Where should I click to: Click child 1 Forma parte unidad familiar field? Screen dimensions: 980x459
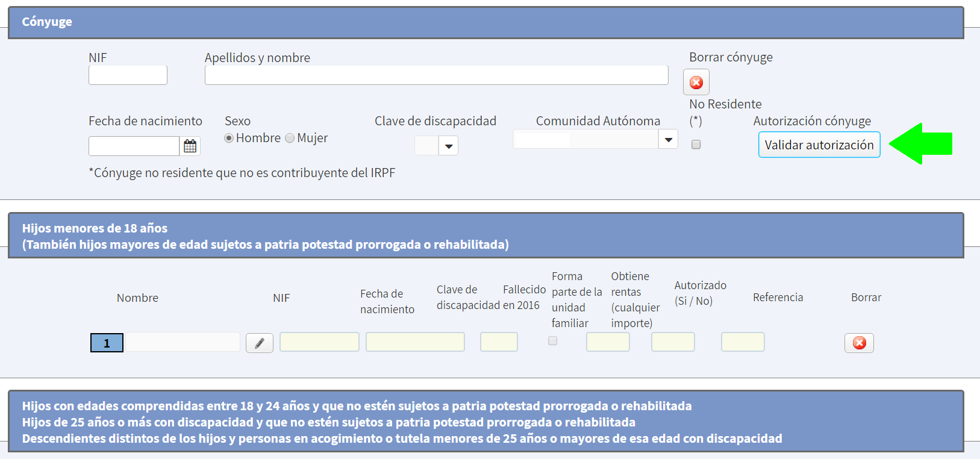[608, 342]
